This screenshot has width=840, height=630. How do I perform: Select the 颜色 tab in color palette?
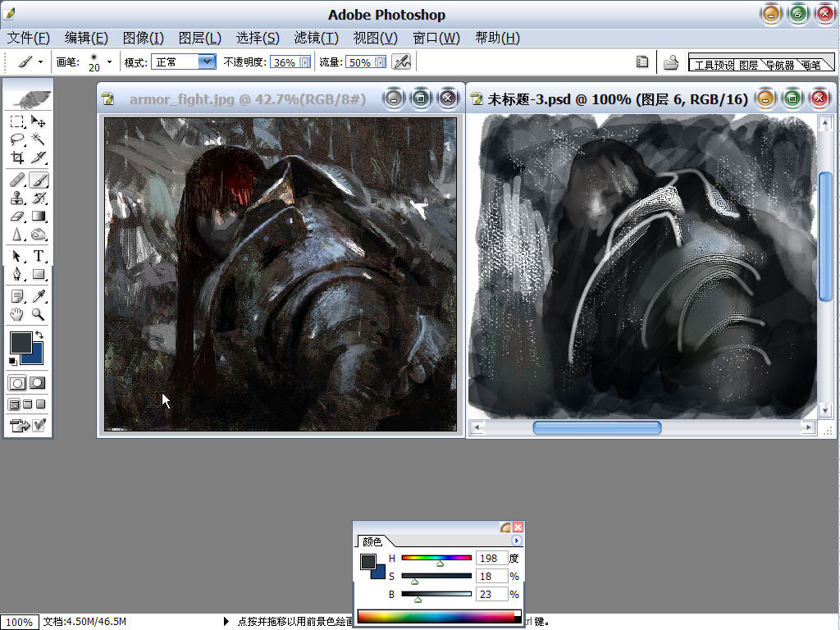coord(372,541)
